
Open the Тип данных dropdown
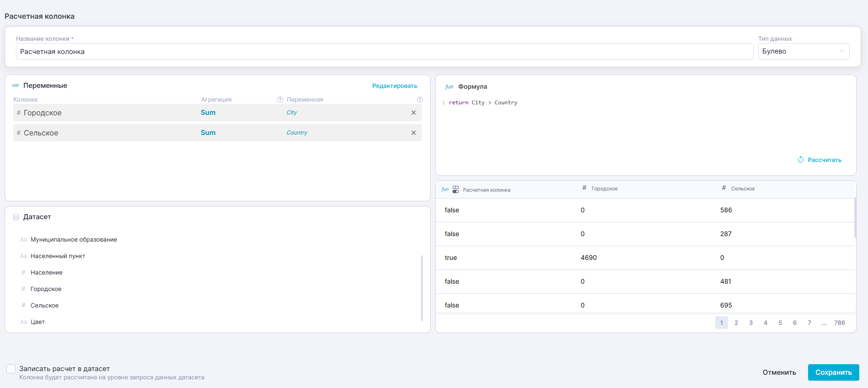[x=803, y=51]
